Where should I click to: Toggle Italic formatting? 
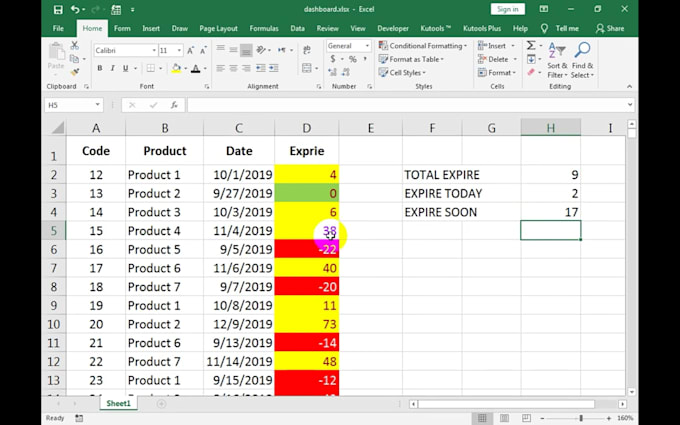pyautogui.click(x=113, y=68)
